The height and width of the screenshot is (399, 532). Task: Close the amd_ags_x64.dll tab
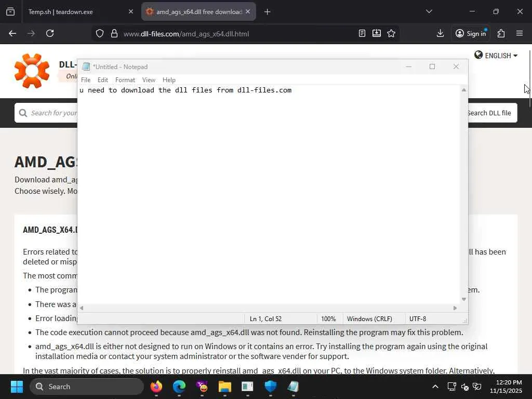click(x=248, y=11)
